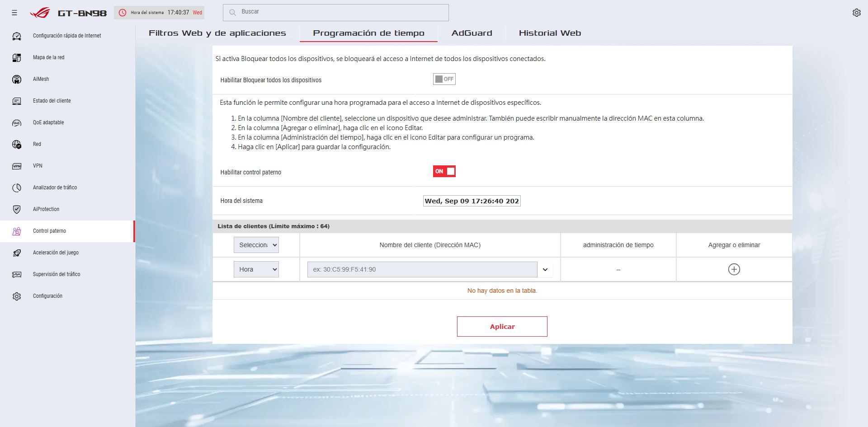The height and width of the screenshot is (427, 868).
Task: Click the 'AiMesh' sidebar label
Action: 41,79
